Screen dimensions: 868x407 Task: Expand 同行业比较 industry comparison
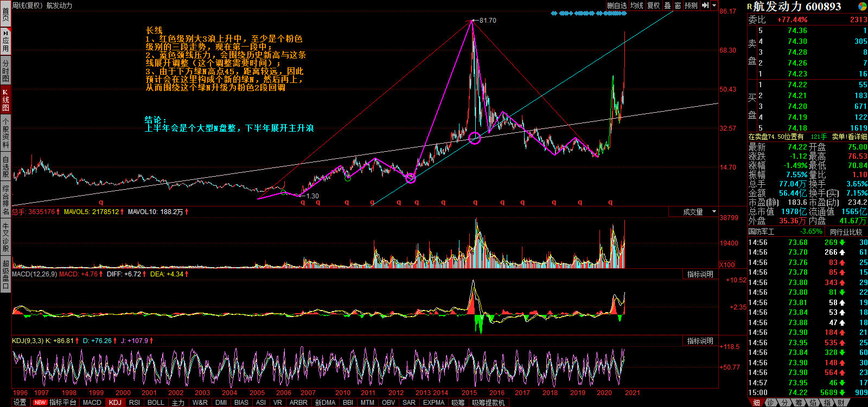click(846, 232)
